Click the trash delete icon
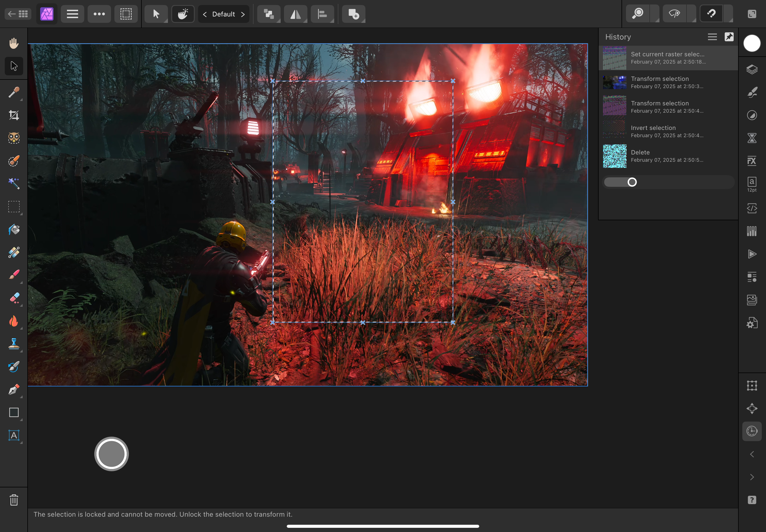Viewport: 766px width, 532px height. point(14,500)
